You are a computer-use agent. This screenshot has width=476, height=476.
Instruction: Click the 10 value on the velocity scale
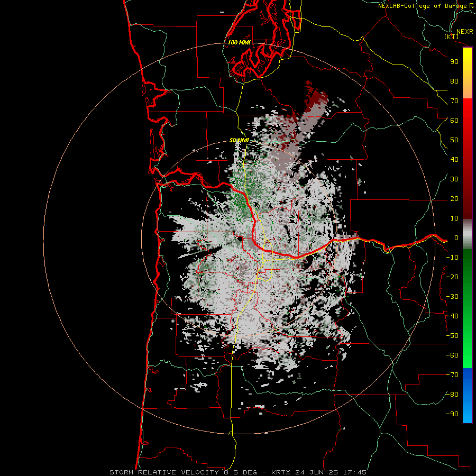tap(454, 218)
